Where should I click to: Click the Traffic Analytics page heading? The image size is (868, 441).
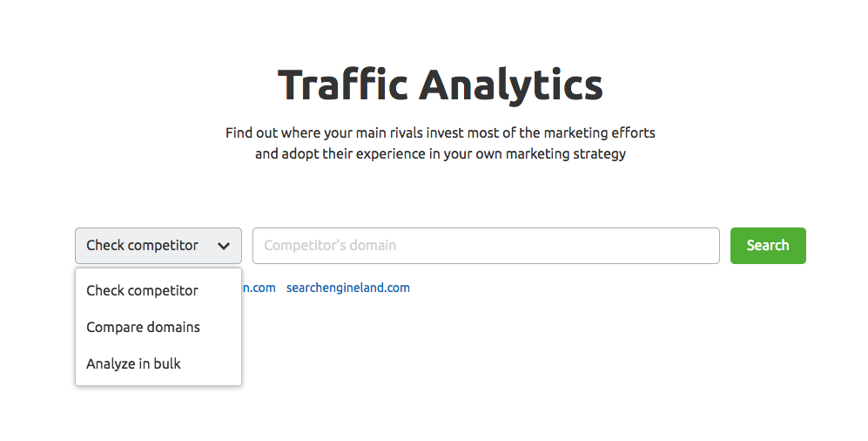pos(440,85)
